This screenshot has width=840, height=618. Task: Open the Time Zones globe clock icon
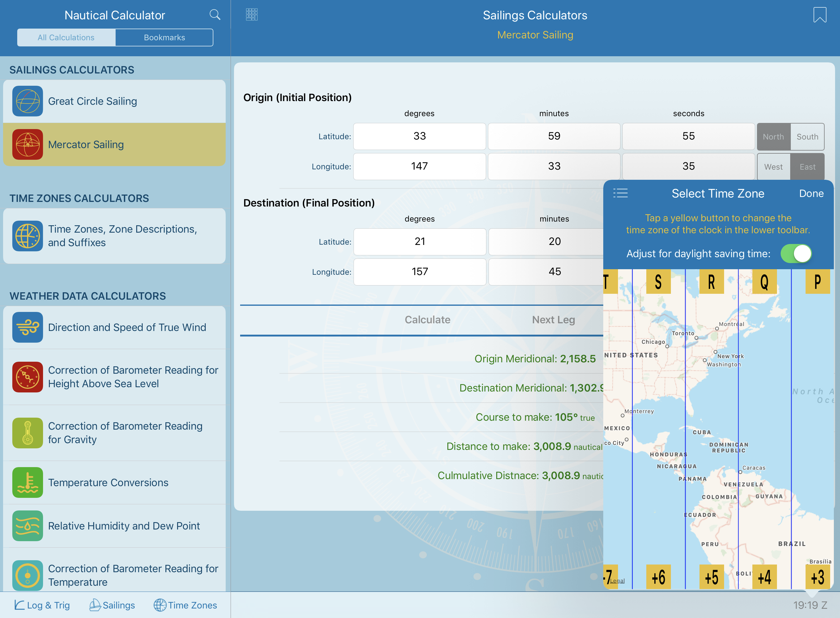coord(27,236)
